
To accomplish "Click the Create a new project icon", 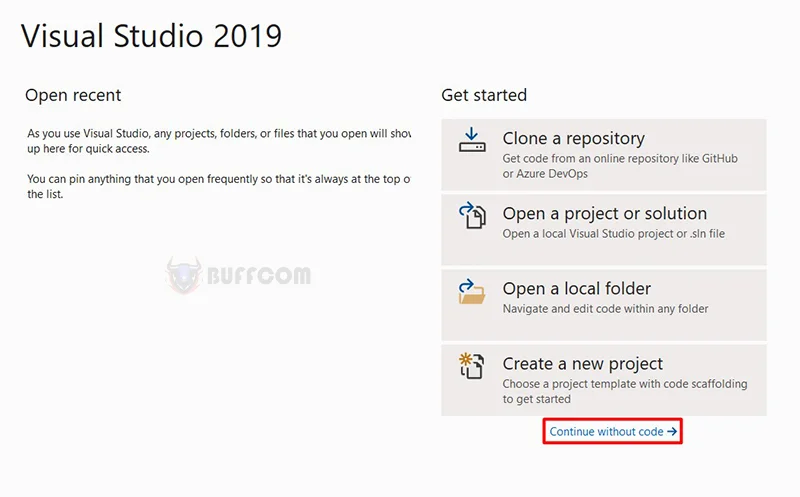I will [471, 366].
